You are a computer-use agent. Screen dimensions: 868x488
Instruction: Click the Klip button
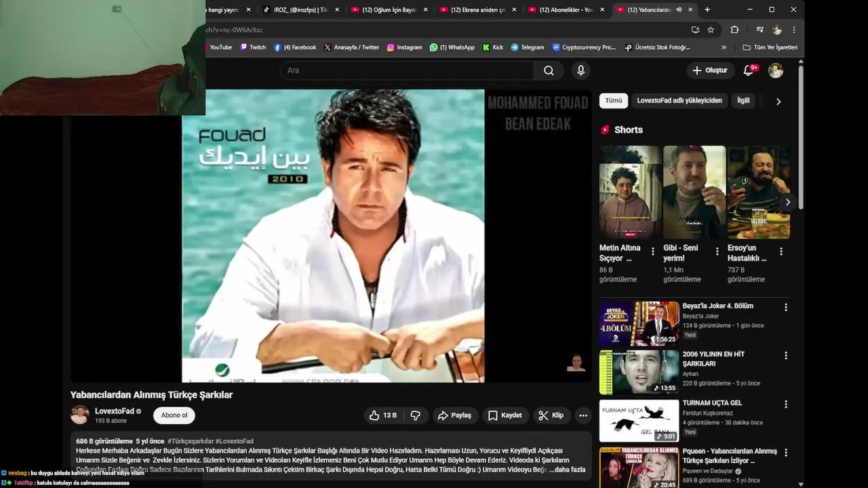pyautogui.click(x=551, y=415)
